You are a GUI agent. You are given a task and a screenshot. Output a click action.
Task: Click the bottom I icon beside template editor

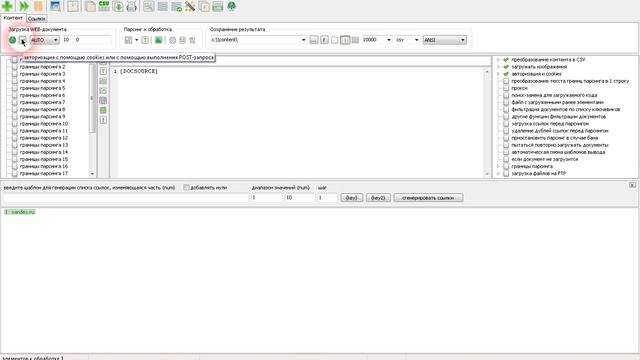pos(103,120)
